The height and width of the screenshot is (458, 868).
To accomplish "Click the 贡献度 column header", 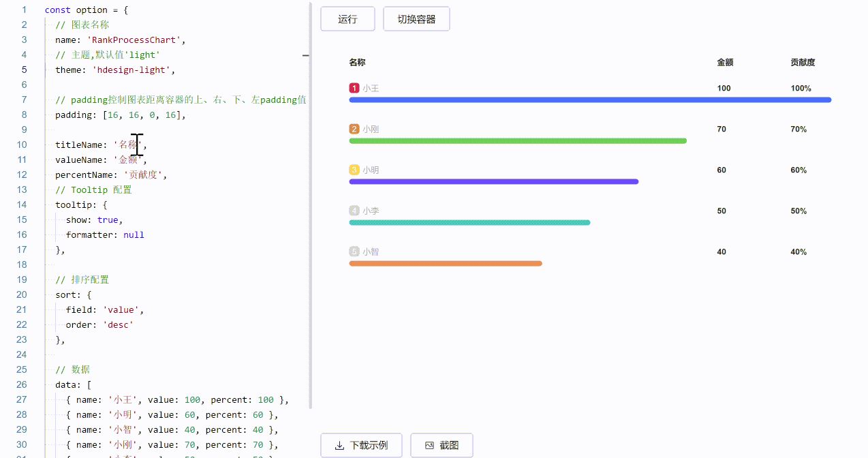I will [x=802, y=62].
